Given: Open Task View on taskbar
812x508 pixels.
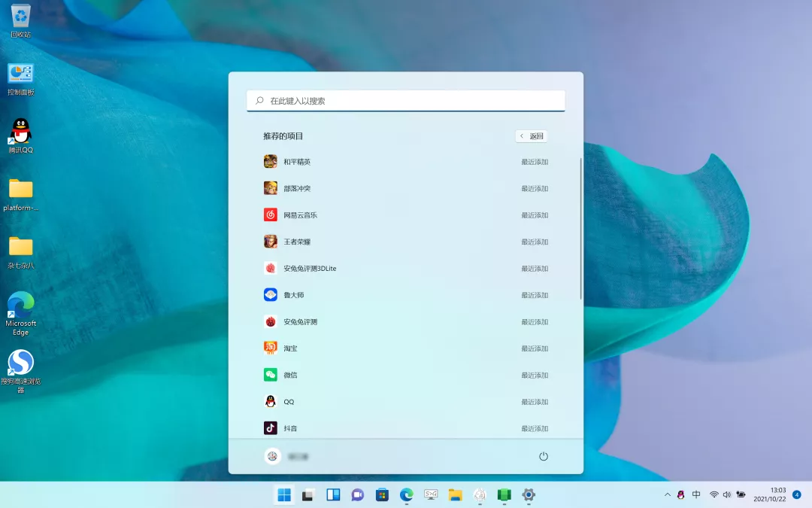Looking at the screenshot, I should pyautogui.click(x=308, y=495).
